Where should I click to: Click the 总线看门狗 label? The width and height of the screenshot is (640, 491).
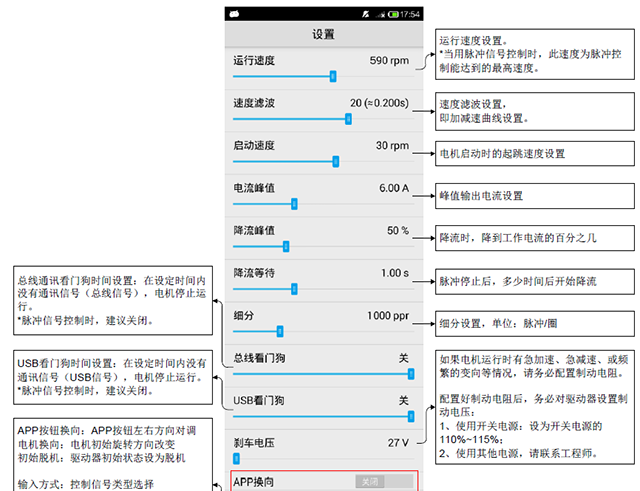259,358
